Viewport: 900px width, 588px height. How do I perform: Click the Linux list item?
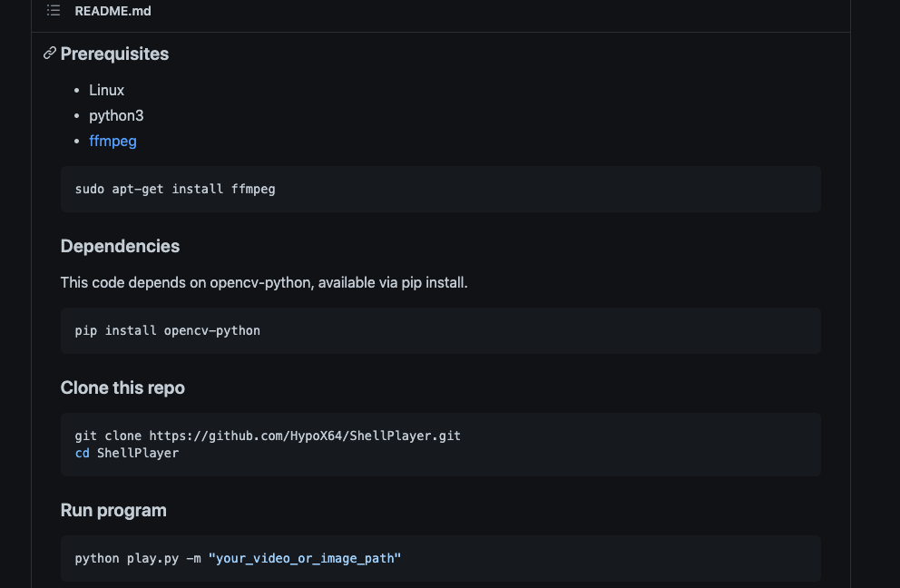(x=106, y=90)
